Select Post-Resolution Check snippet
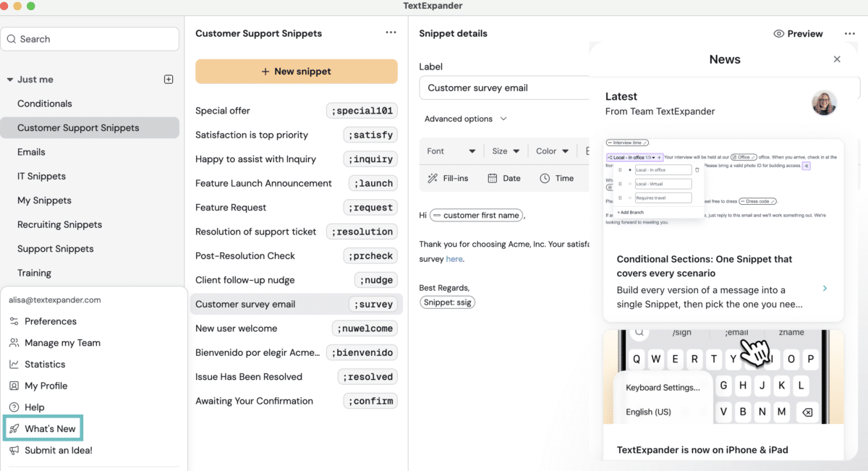 297,255
